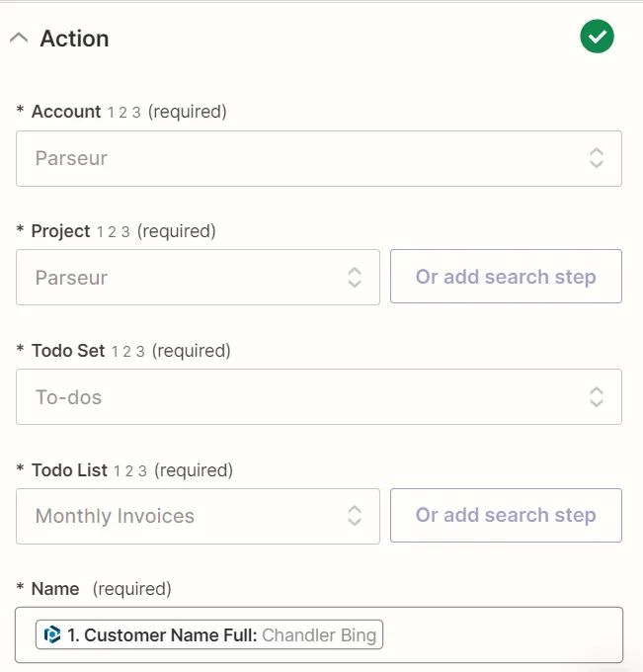Collapse the Action section chevron
The width and height of the screenshot is (643, 672).
(18, 39)
